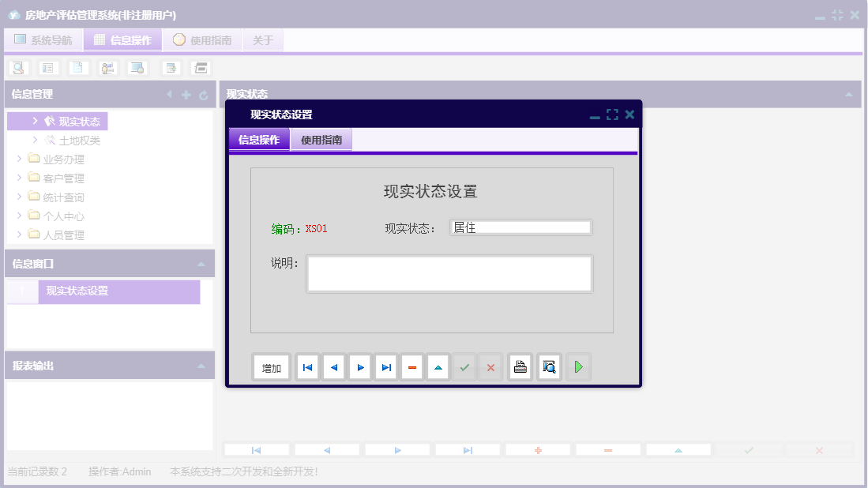Image resolution: width=868 pixels, height=488 pixels.
Task: Expand the 客户管理 tree node
Action: (x=19, y=177)
